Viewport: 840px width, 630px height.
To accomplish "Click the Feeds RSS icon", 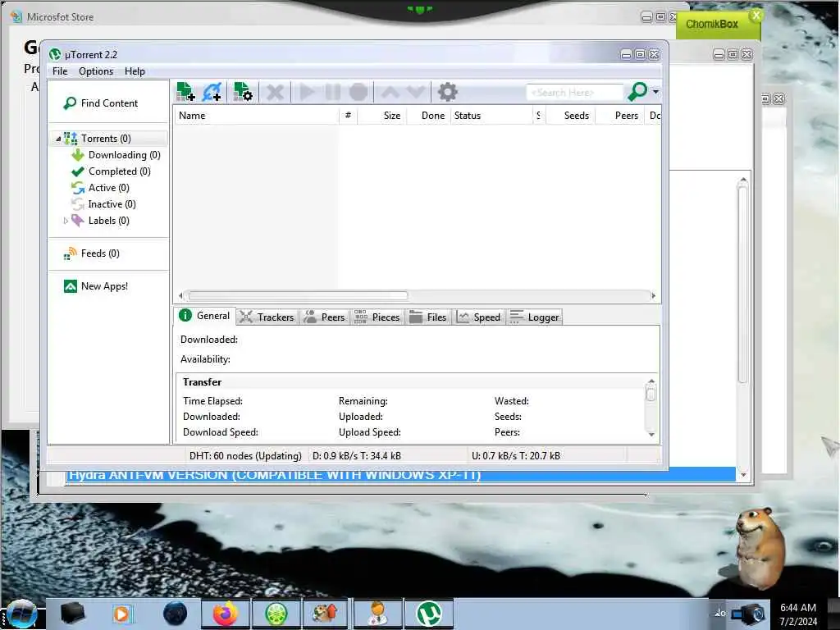I will coord(71,253).
